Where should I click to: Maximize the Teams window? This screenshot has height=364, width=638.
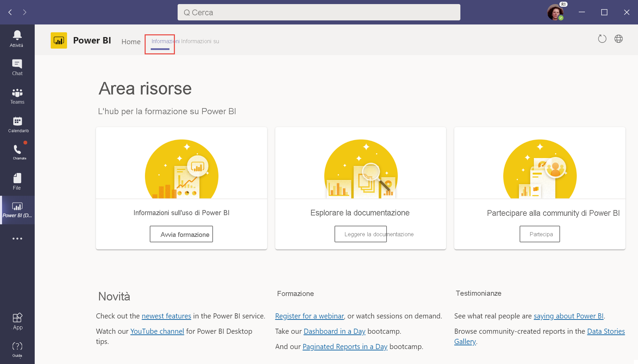[604, 12]
